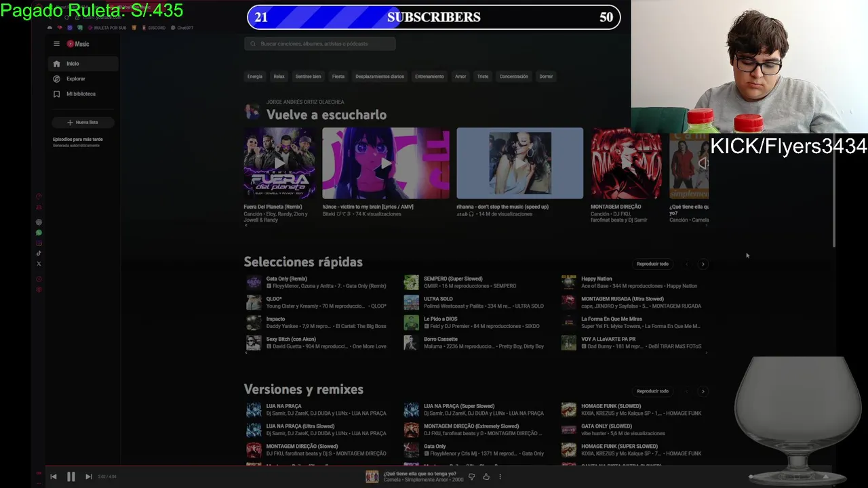The image size is (868, 488).
Task: Toggle the YouTube Music hamburger menu
Action: 57,44
